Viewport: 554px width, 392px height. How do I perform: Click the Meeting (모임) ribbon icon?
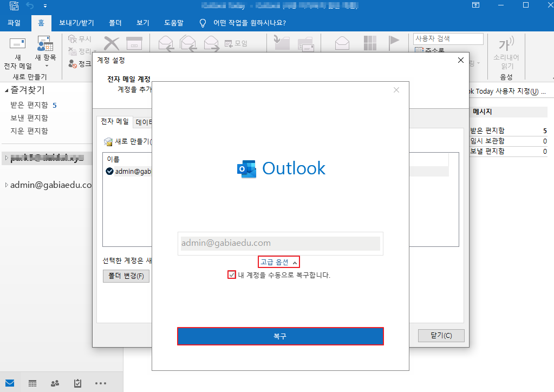229,43
